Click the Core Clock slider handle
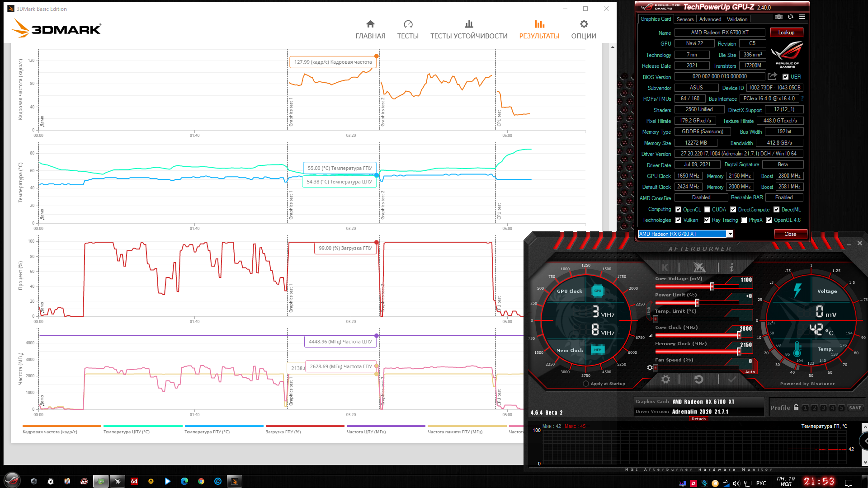Viewport: 868px width, 488px height. [x=739, y=335]
